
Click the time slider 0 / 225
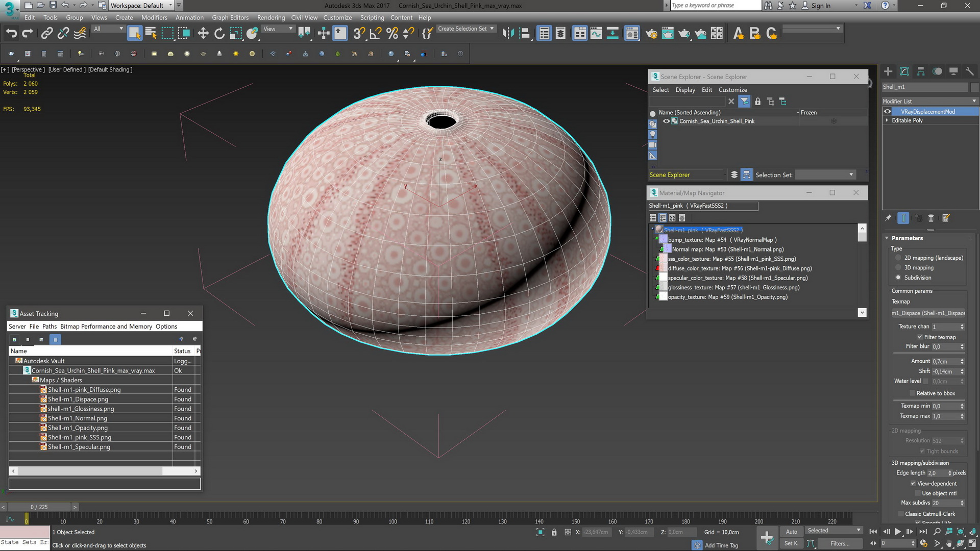coord(39,507)
